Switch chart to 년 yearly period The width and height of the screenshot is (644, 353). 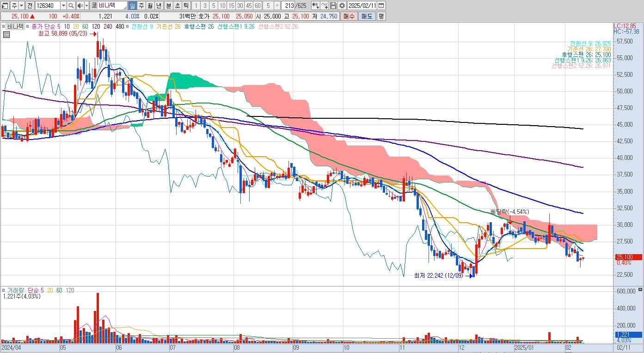click(159, 6)
